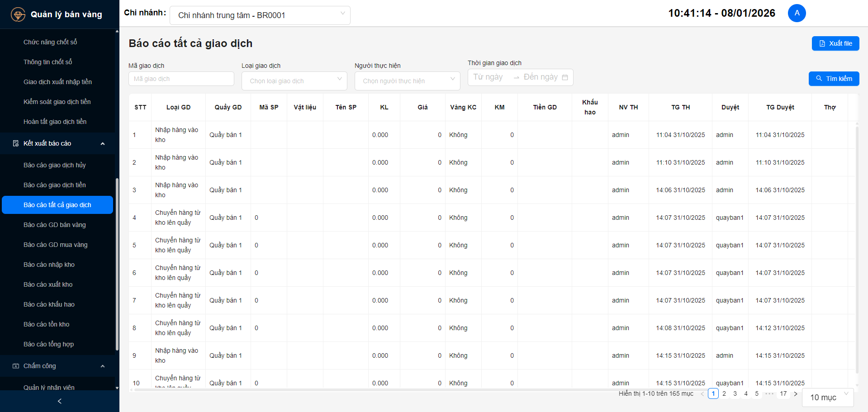Select Báo cáo tồn kho menu item
The height and width of the screenshot is (412, 868).
click(47, 324)
